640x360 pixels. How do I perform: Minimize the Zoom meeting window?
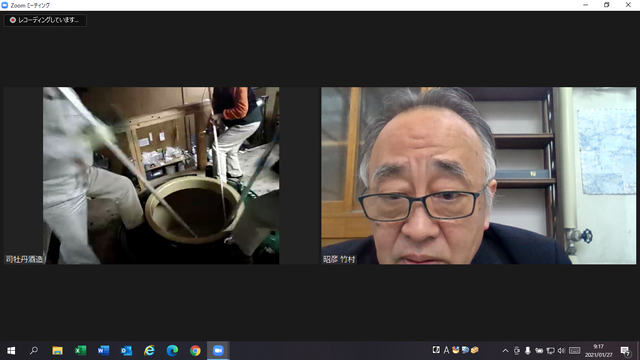[x=586, y=5]
